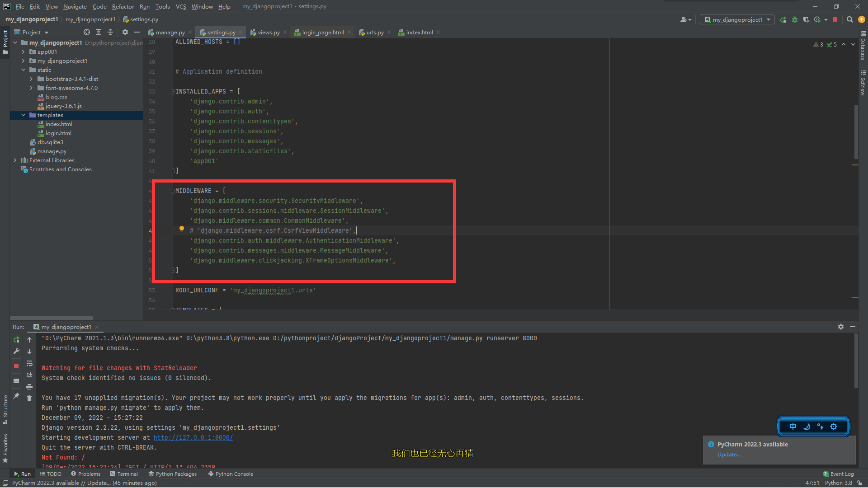Close the manage.py editor tab

click(x=189, y=32)
